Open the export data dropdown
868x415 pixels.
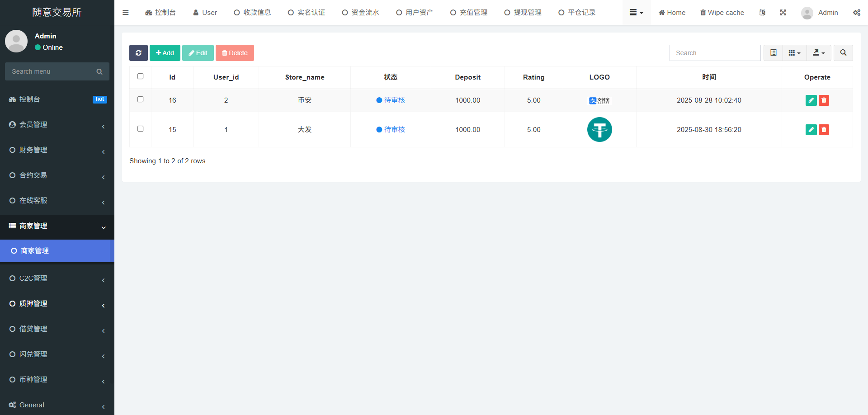click(819, 53)
